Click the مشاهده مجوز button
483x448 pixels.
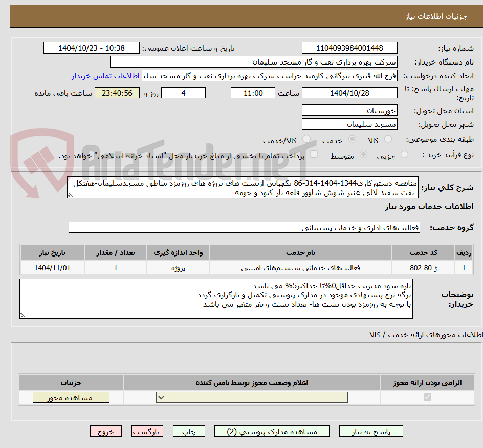(71, 397)
